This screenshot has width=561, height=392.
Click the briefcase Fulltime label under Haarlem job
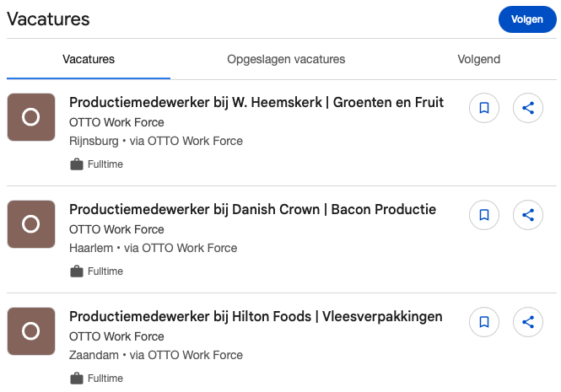(96, 271)
